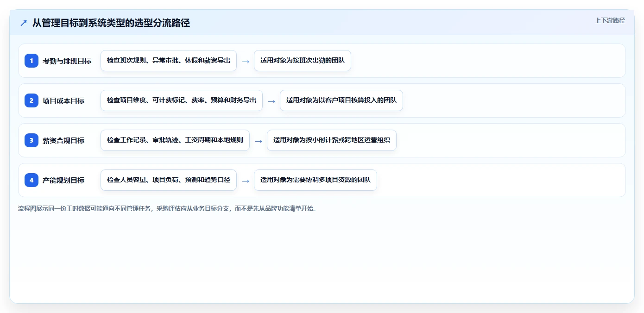Select step badge 2 for 项目成本目标

(32, 100)
